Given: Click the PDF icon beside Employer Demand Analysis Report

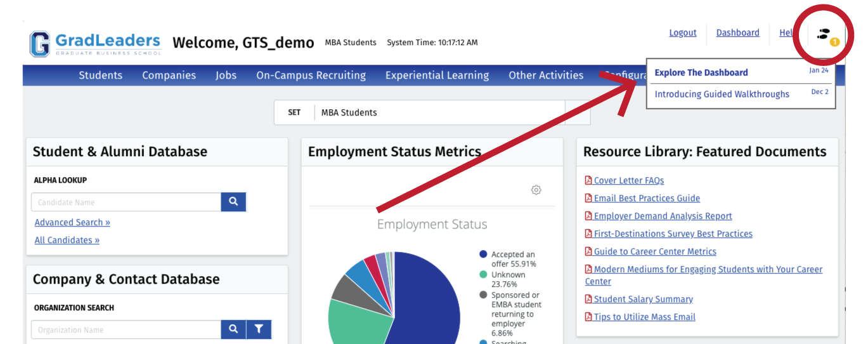Looking at the screenshot, I should pos(588,216).
